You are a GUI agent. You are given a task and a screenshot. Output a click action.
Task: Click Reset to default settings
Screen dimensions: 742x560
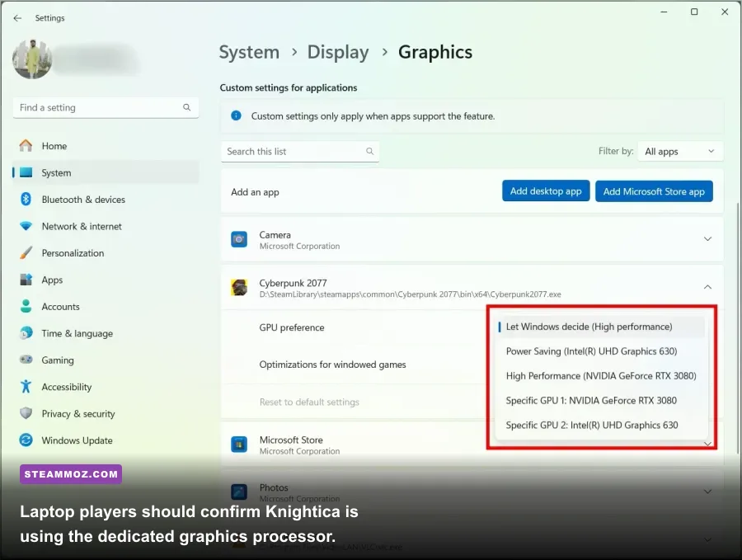(x=309, y=402)
